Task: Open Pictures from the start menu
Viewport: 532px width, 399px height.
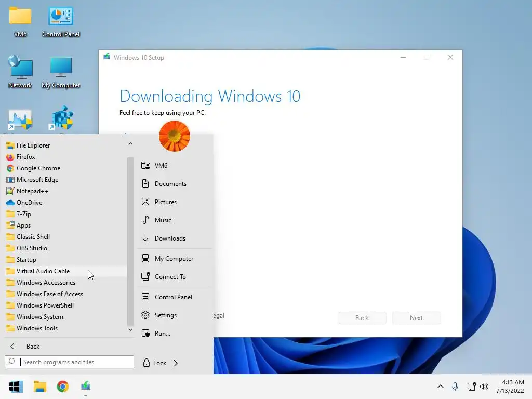Action: tap(175, 202)
